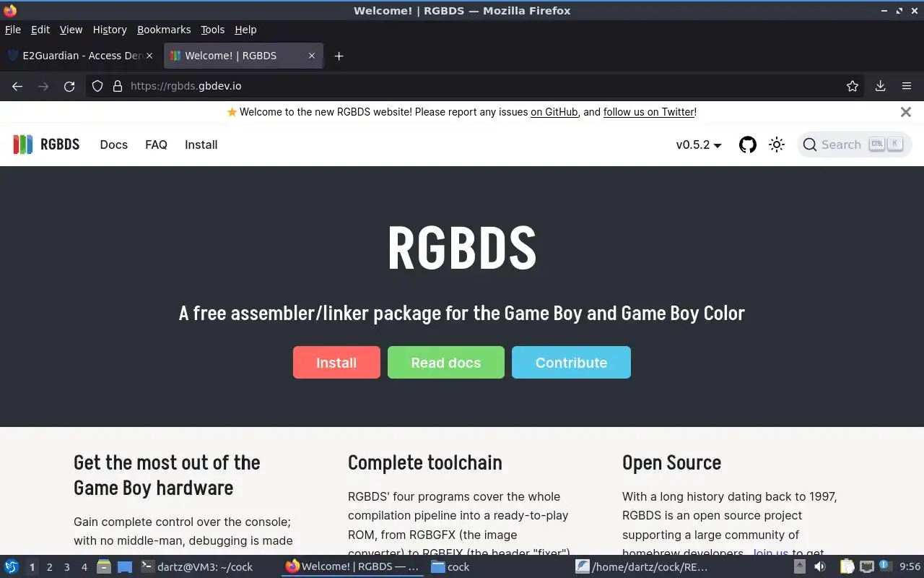924x578 pixels.
Task: Bookmark this page with the star icon
Action: [853, 86]
